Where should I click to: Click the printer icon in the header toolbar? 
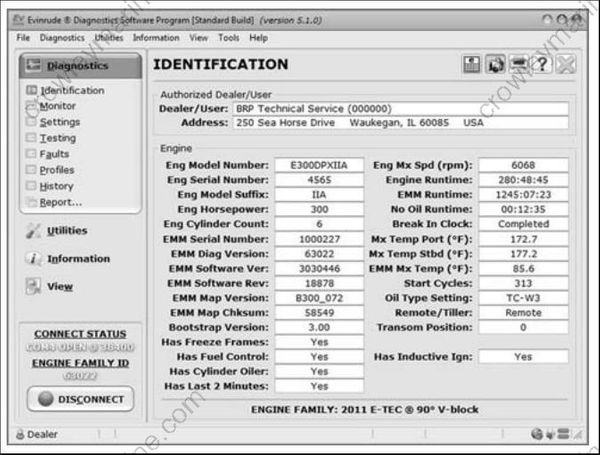pyautogui.click(x=519, y=65)
